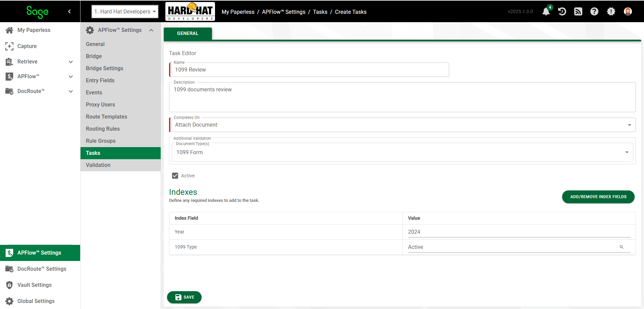Click the DocRoute Settings icon
Viewport: 644px width, 309px height.
9,269
